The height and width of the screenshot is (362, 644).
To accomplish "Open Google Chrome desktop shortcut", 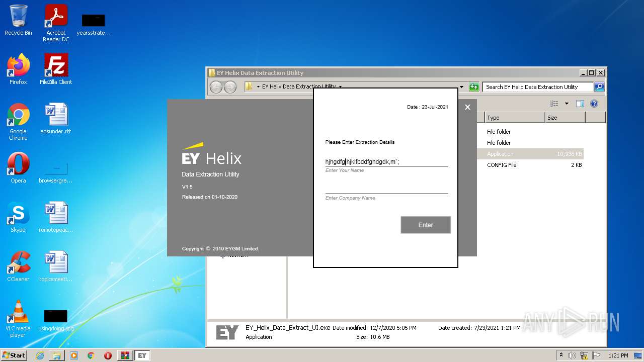I will tap(18, 122).
